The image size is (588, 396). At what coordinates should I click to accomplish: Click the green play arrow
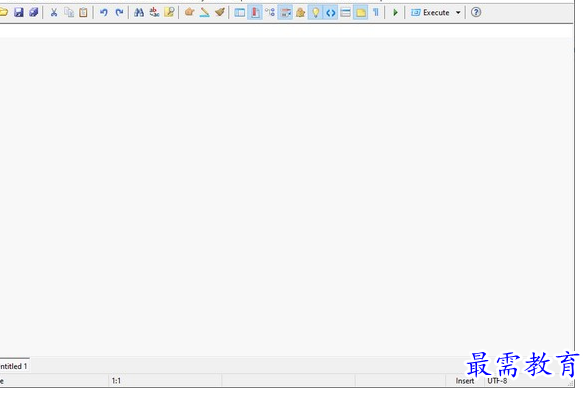pos(395,12)
